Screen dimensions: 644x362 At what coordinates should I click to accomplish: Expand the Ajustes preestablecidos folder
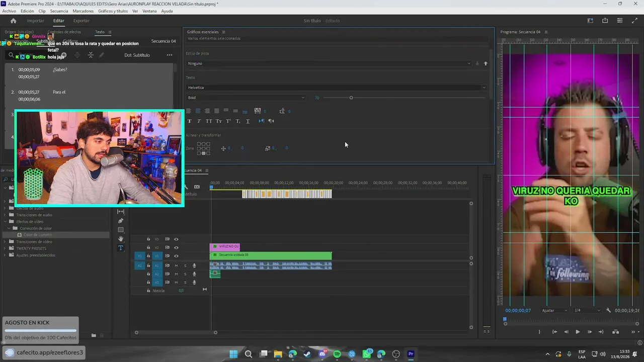[x=5, y=255]
